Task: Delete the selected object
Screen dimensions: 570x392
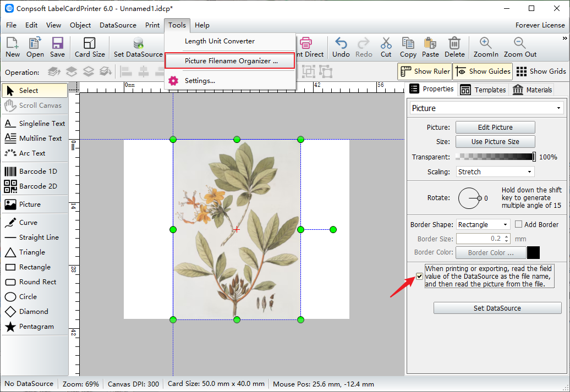Action: point(454,47)
